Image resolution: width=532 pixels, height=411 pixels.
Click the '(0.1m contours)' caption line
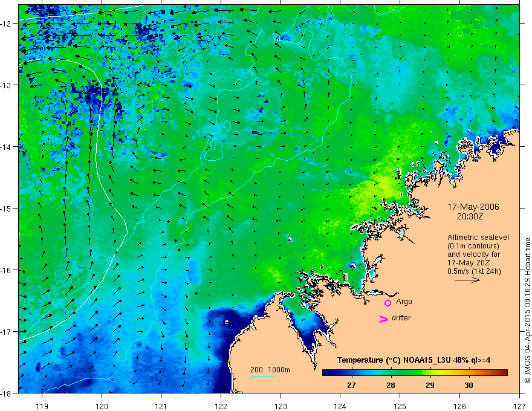[x=473, y=246]
